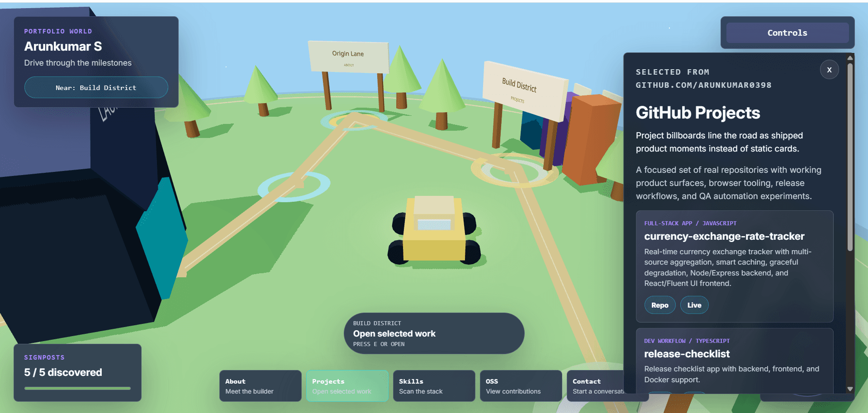Select the About navigation card

pos(260,386)
